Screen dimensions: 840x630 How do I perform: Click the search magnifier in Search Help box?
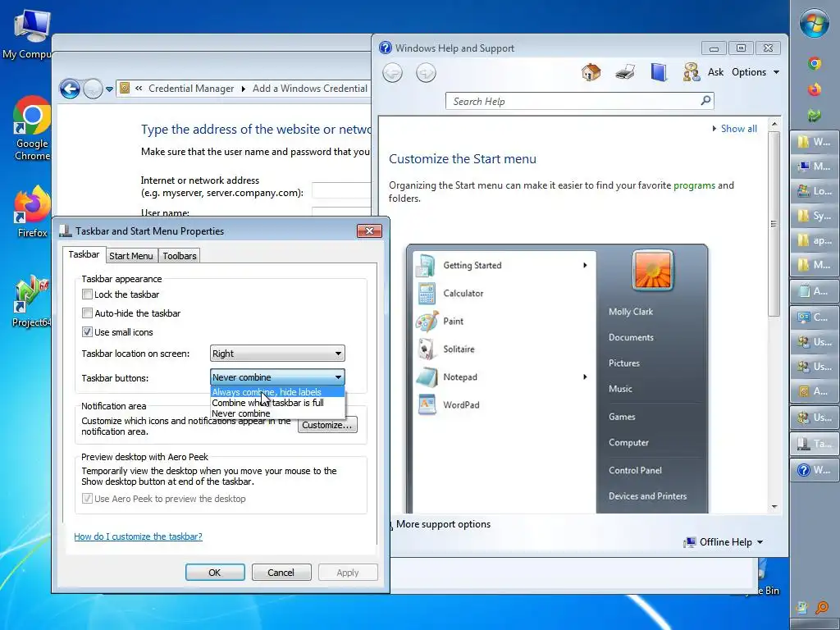point(705,101)
